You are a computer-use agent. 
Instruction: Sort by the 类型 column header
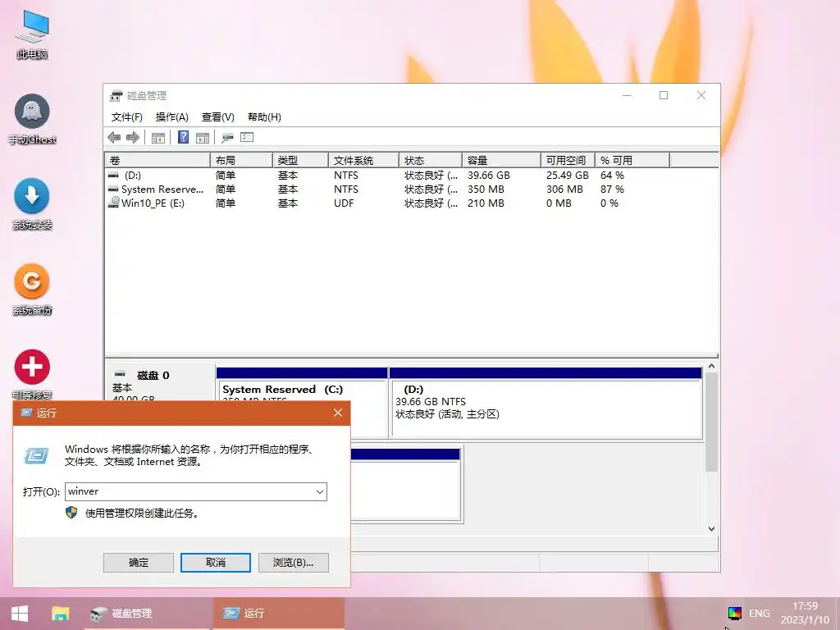pyautogui.click(x=300, y=160)
